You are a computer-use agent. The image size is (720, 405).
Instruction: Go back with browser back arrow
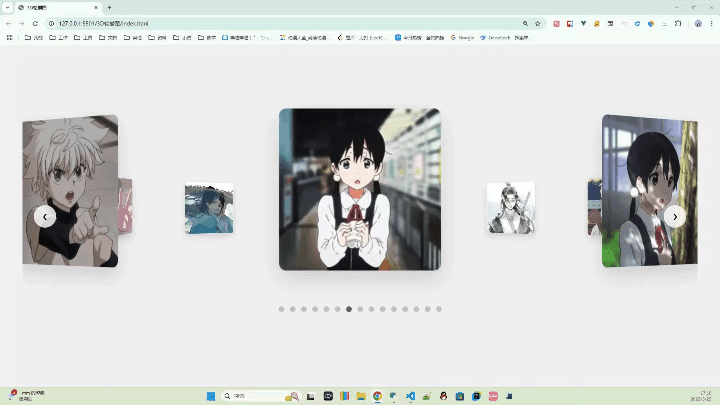pyautogui.click(x=8, y=23)
